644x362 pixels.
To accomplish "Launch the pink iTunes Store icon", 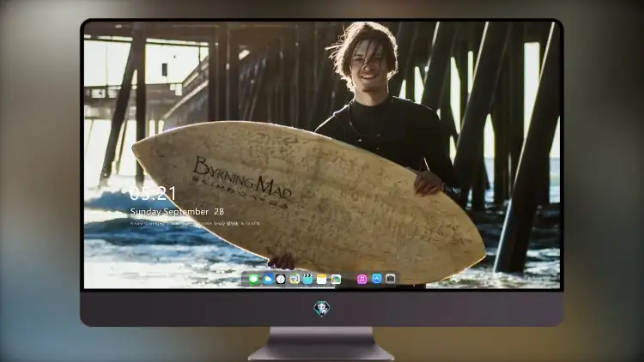I will 361,279.
